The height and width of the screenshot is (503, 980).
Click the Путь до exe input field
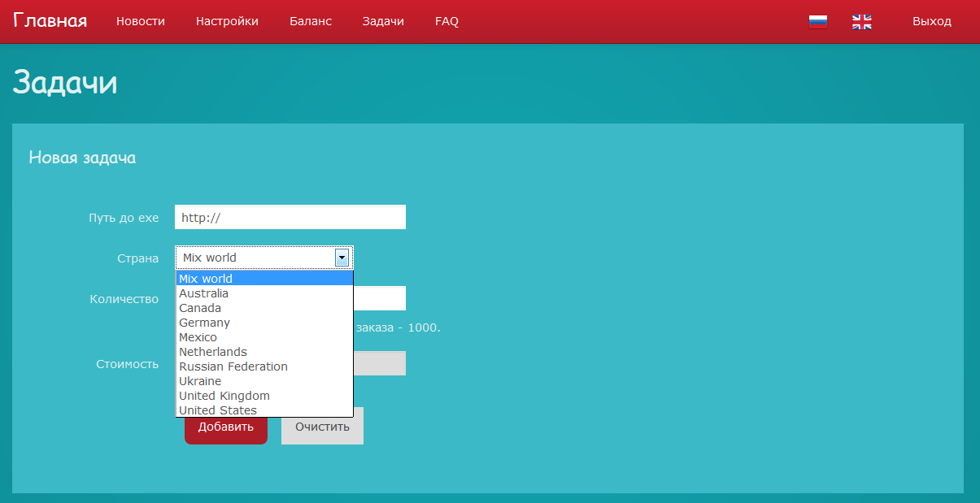[290, 217]
